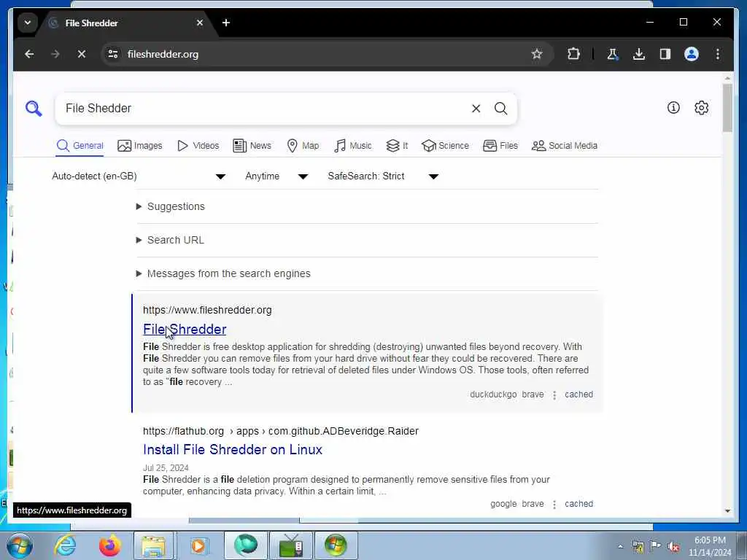Click the scrollbar down arrow
The image size is (747, 560).
click(x=727, y=511)
